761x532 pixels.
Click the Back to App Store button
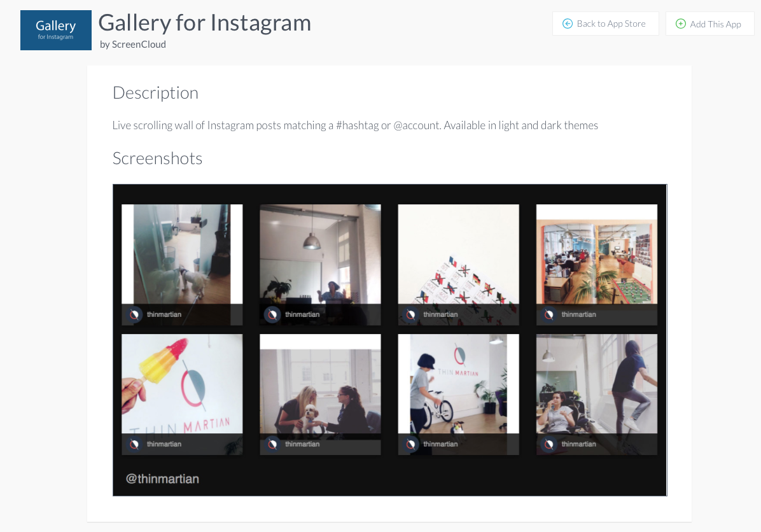[605, 24]
